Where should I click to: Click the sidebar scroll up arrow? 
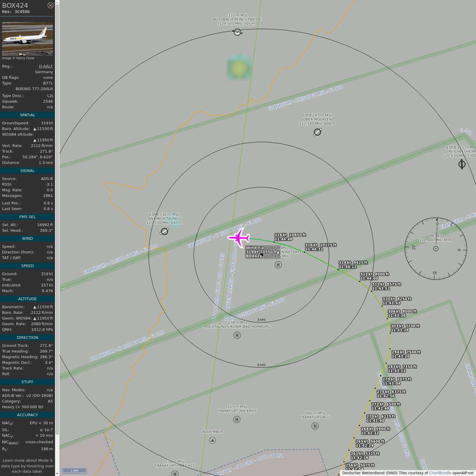(x=57, y=2)
